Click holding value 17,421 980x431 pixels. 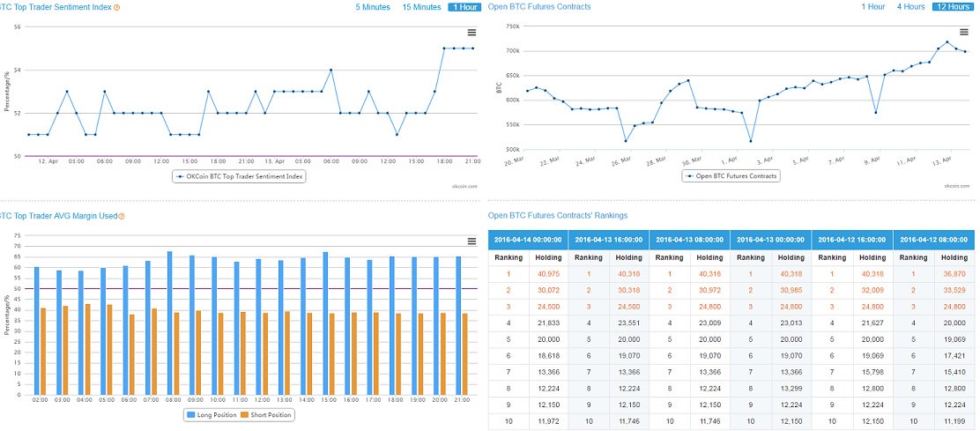(954, 355)
